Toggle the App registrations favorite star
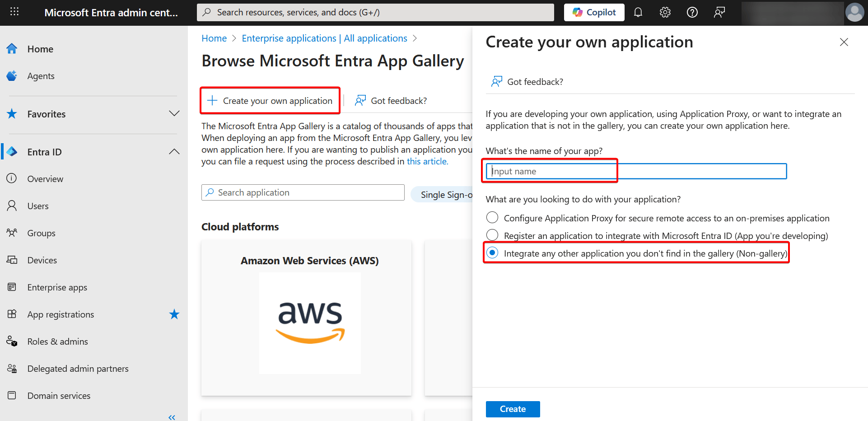 coord(174,314)
